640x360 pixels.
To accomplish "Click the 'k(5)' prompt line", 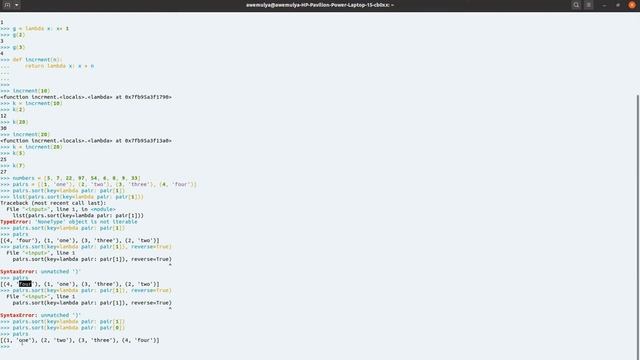I will click(13, 153).
